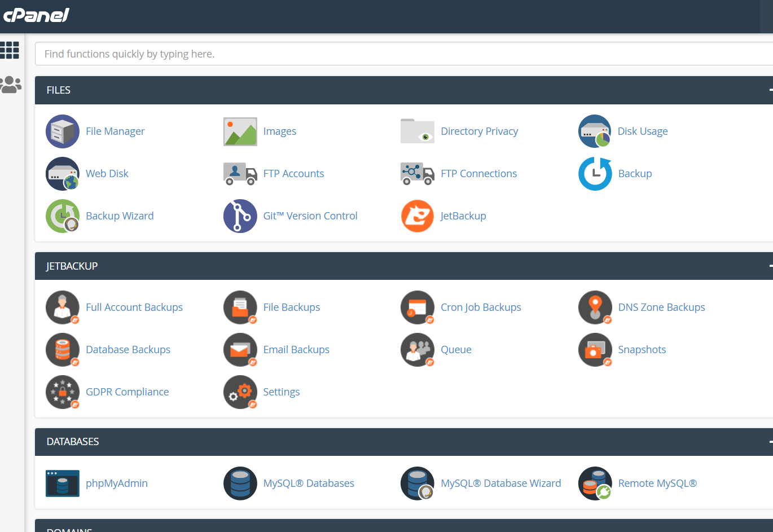Open the phpMyAdmin icon
Screen dimensions: 773x532
pyautogui.click(x=62, y=483)
